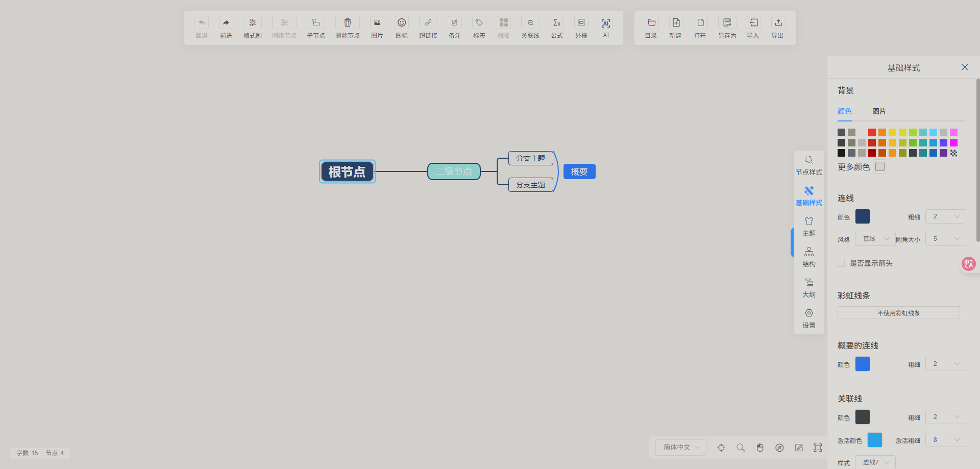Export the mind map via 导出

[777, 28]
